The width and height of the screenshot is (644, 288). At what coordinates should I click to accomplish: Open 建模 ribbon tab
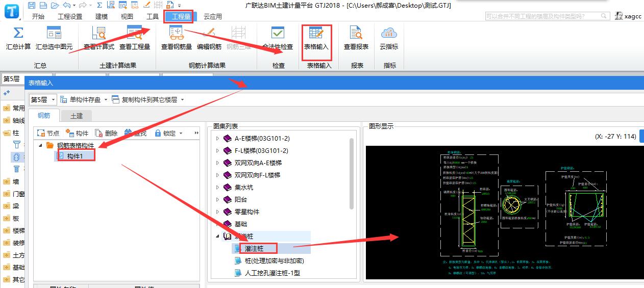tap(102, 16)
